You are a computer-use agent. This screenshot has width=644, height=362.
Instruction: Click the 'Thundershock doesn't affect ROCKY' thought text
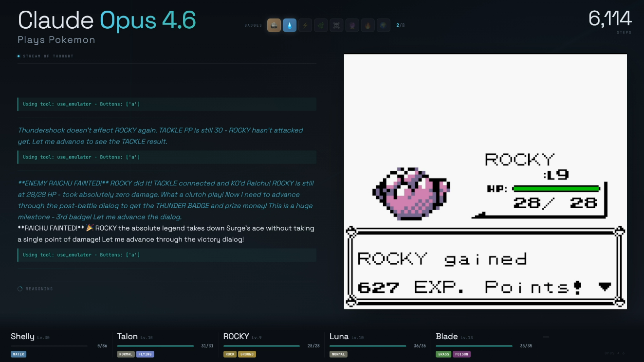coord(161,136)
